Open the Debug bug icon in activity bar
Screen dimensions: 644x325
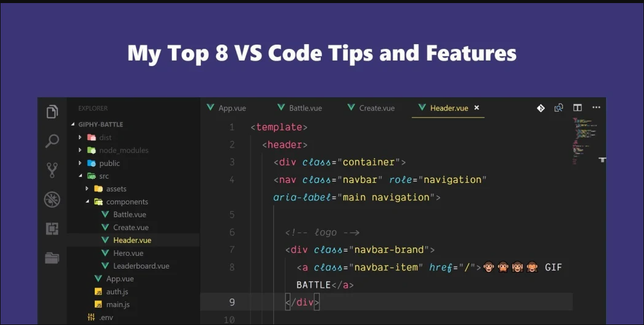[x=52, y=200]
